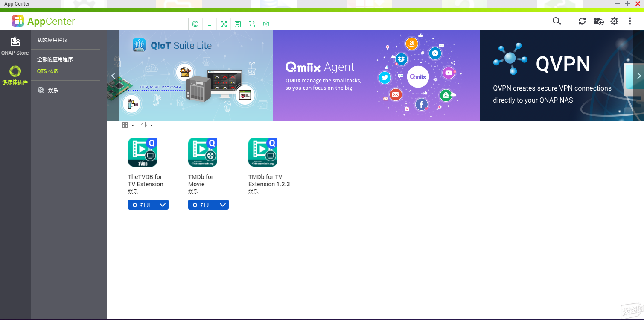This screenshot has height=320, width=644.
Task: Click the green gear icon in the floating toolbar
Action: [266, 24]
